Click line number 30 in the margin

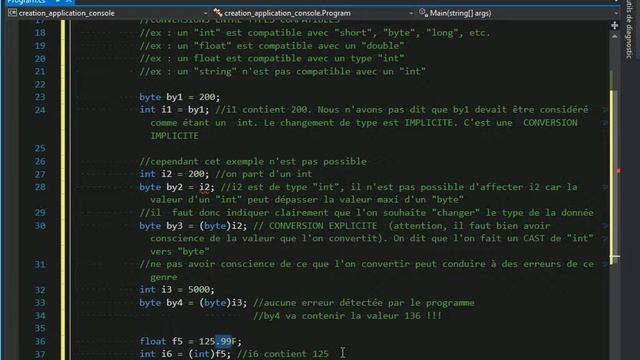(40, 226)
